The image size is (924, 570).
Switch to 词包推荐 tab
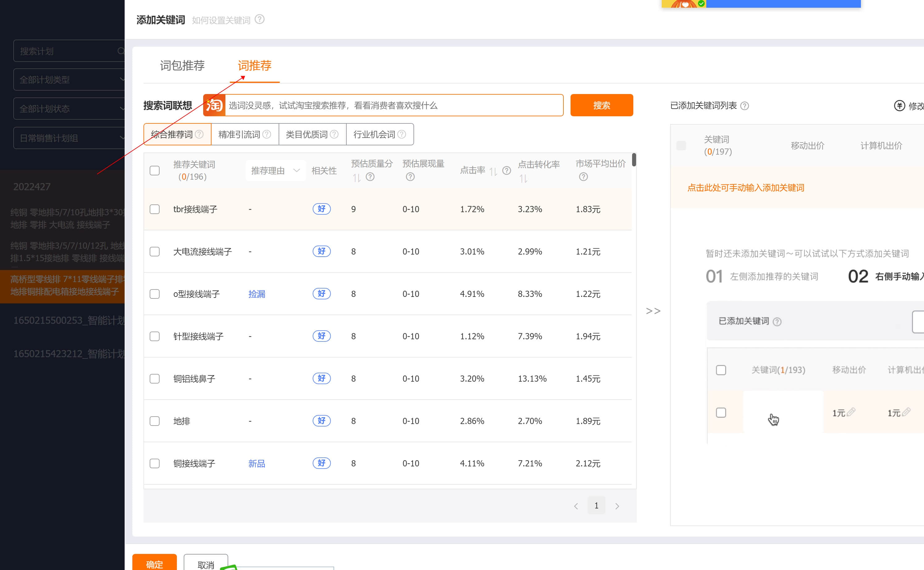pyautogui.click(x=182, y=66)
